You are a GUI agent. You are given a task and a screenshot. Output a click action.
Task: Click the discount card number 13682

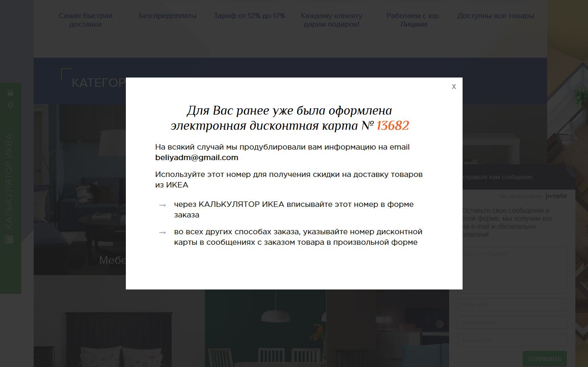tap(393, 126)
